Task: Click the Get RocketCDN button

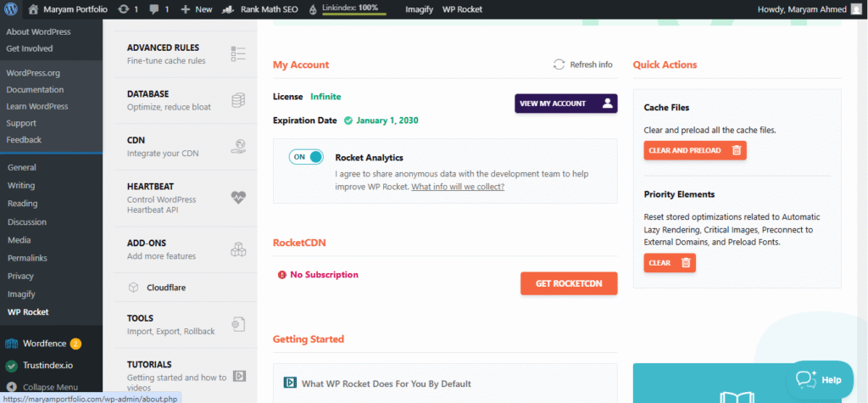Action: 569,283
